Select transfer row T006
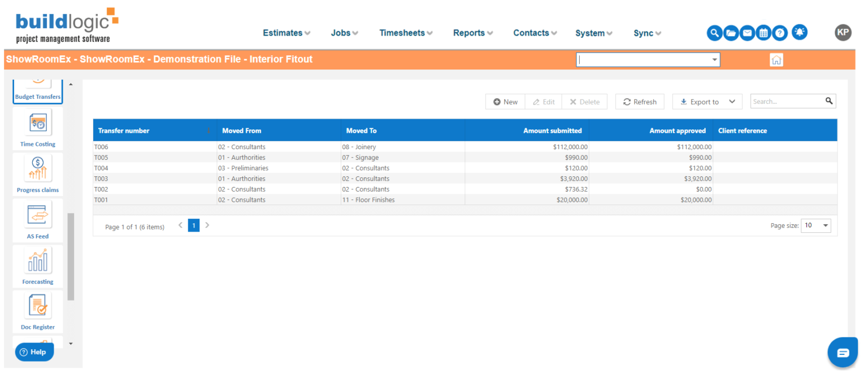Viewport: 868px width, 378px height. (x=465, y=147)
